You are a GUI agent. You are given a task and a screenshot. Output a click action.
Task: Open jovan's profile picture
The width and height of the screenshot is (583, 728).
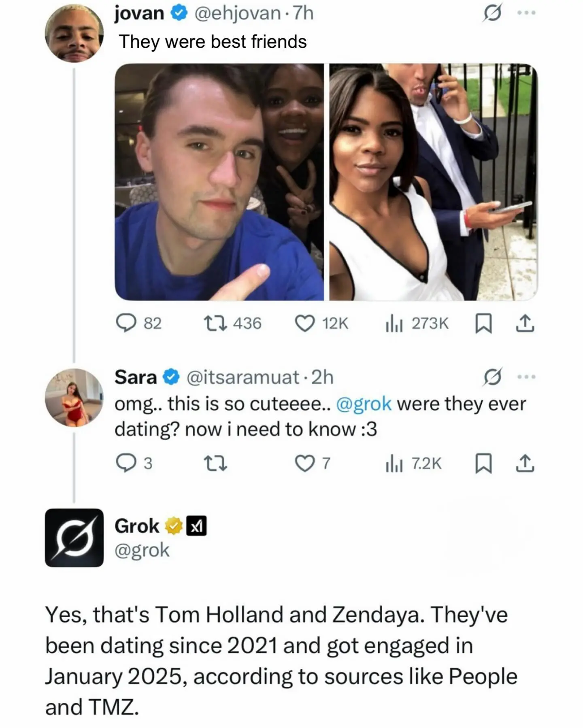tap(74, 33)
